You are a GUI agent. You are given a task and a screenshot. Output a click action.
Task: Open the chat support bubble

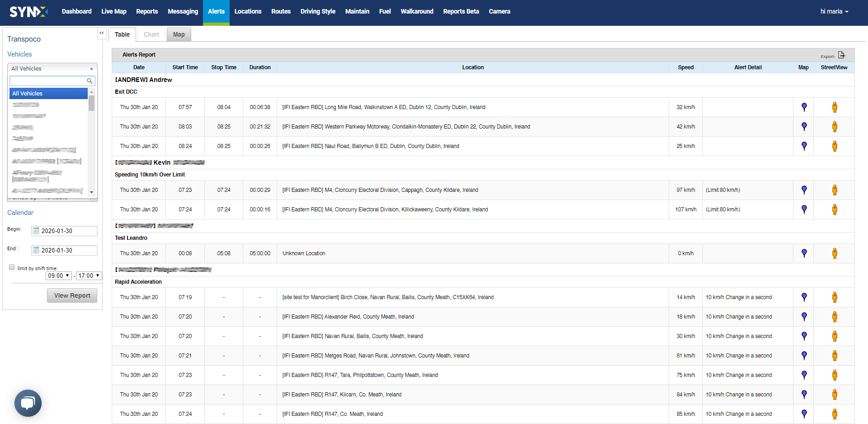28,403
